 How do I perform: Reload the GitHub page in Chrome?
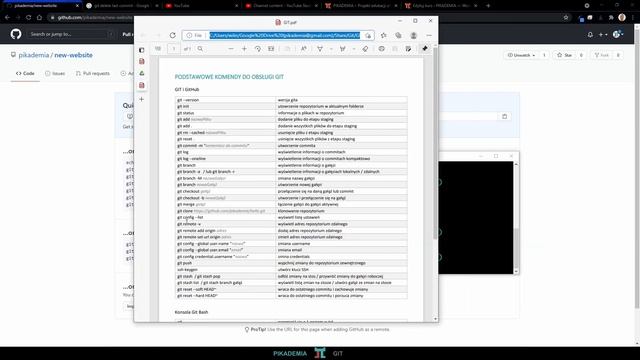coord(28,18)
